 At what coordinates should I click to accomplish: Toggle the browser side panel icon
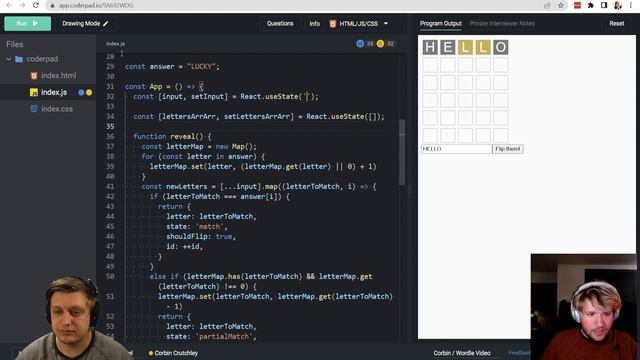[x=604, y=5]
